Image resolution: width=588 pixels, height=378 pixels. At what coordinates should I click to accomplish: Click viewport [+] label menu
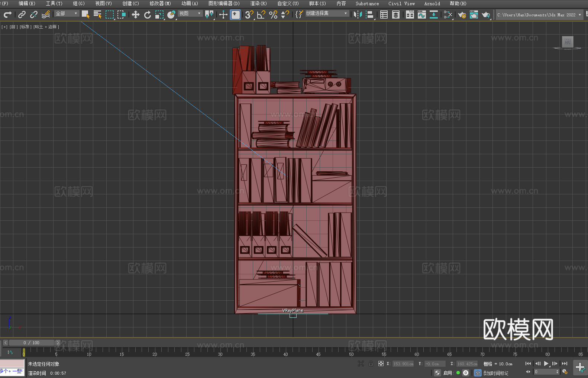pyautogui.click(x=4, y=27)
